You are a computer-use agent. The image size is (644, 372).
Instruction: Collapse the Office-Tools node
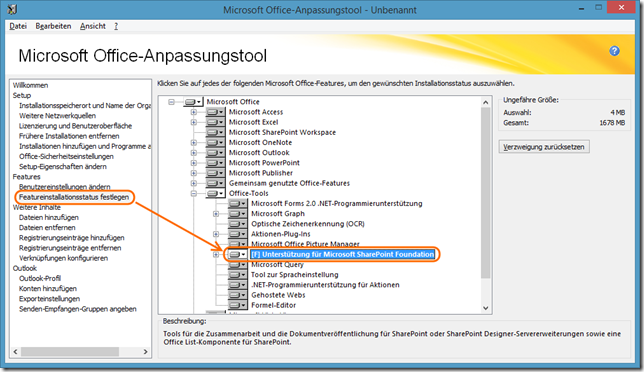coord(193,193)
